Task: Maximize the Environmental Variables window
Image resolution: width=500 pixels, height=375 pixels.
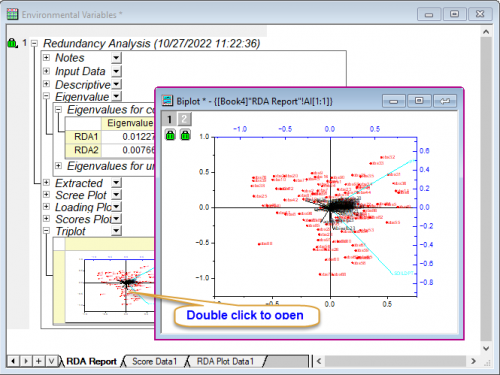Action: click(x=454, y=14)
